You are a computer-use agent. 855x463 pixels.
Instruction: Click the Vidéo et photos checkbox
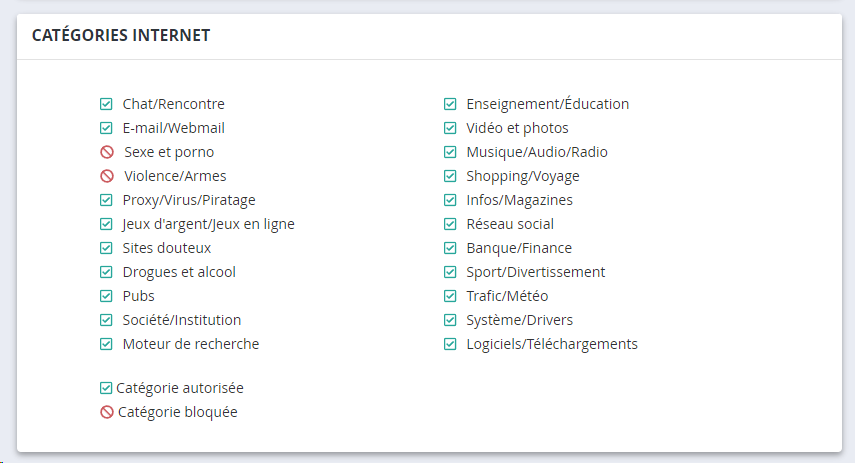450,128
